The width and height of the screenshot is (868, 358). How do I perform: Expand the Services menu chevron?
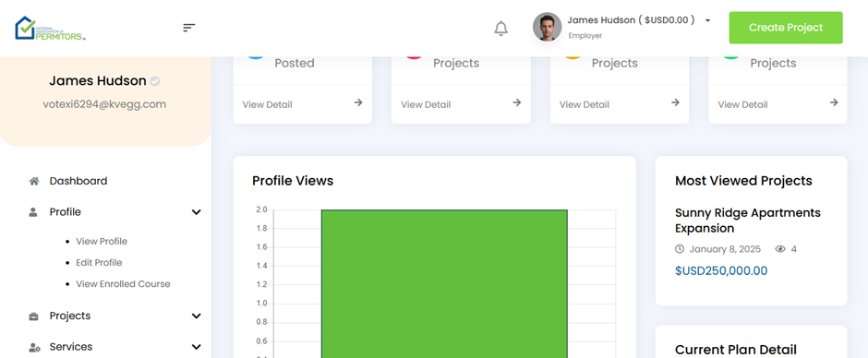click(x=196, y=347)
